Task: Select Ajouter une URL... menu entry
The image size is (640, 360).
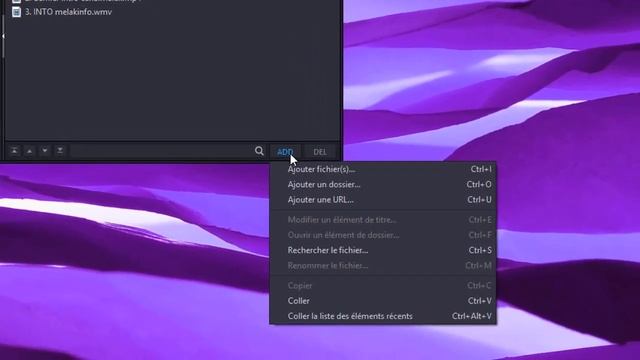Action: [383, 200]
